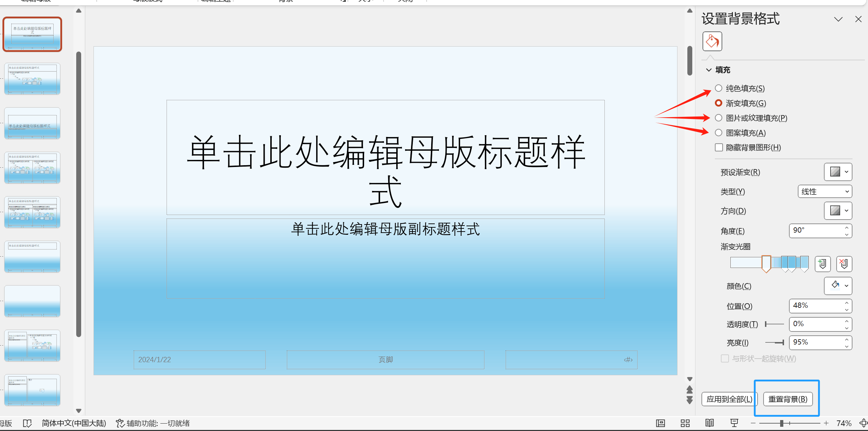
Task: Select the second layout thumbnail
Action: (x=32, y=79)
